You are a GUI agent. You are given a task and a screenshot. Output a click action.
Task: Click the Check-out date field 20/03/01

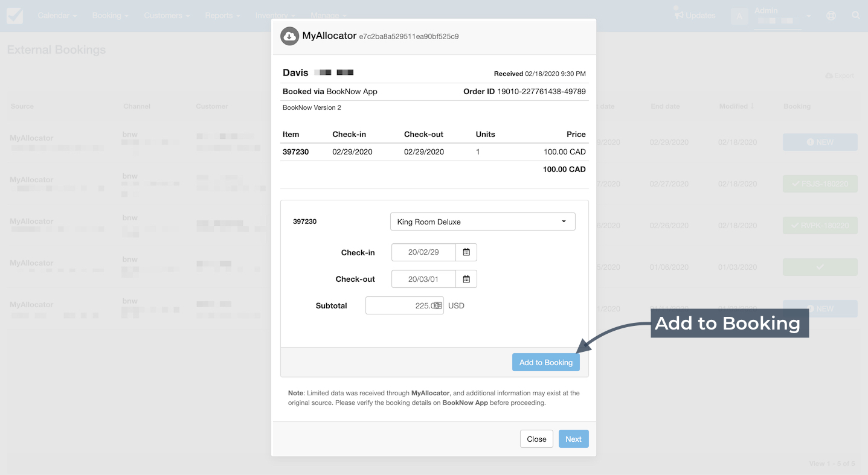(x=423, y=279)
